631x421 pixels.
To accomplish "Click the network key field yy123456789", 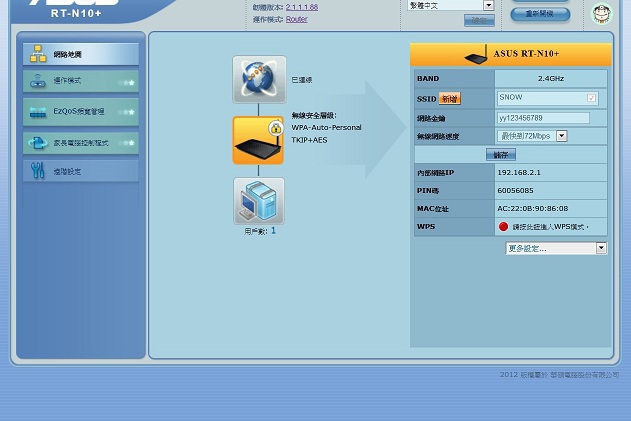I will [543, 118].
